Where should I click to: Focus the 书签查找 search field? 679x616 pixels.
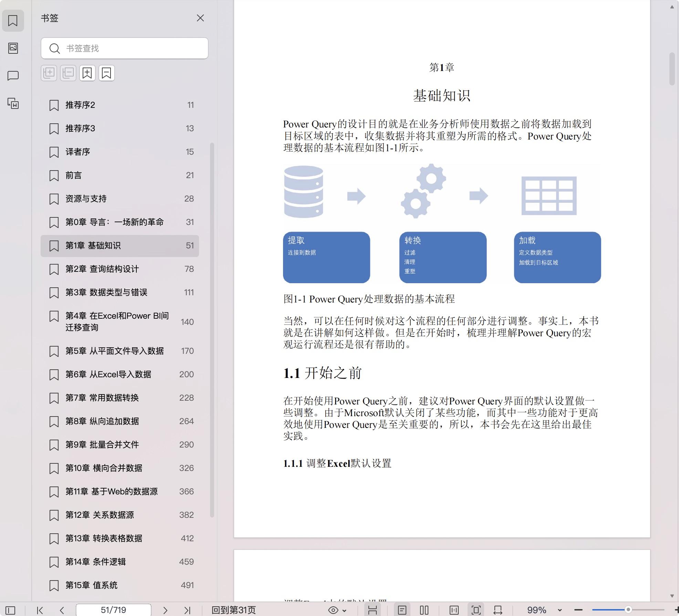pos(124,48)
